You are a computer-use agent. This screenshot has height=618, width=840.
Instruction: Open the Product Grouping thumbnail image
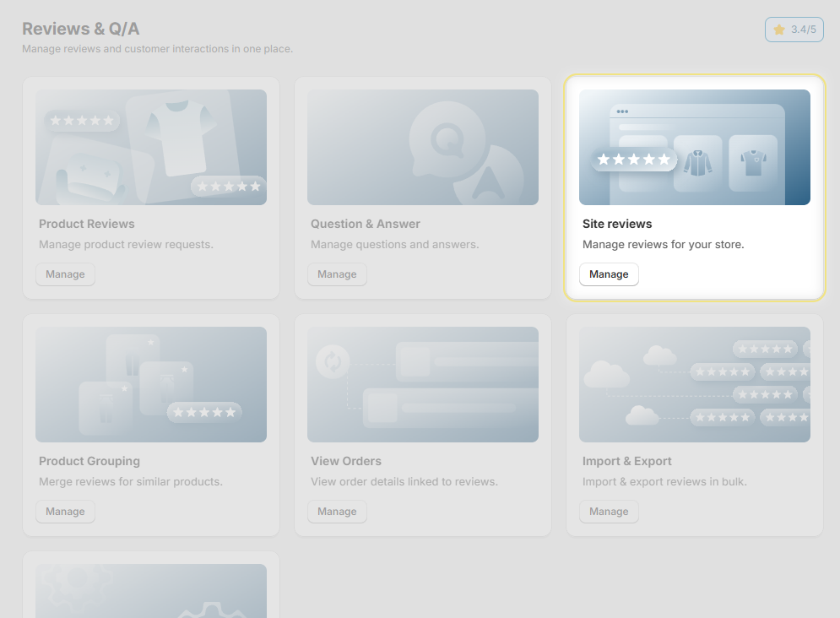point(151,384)
